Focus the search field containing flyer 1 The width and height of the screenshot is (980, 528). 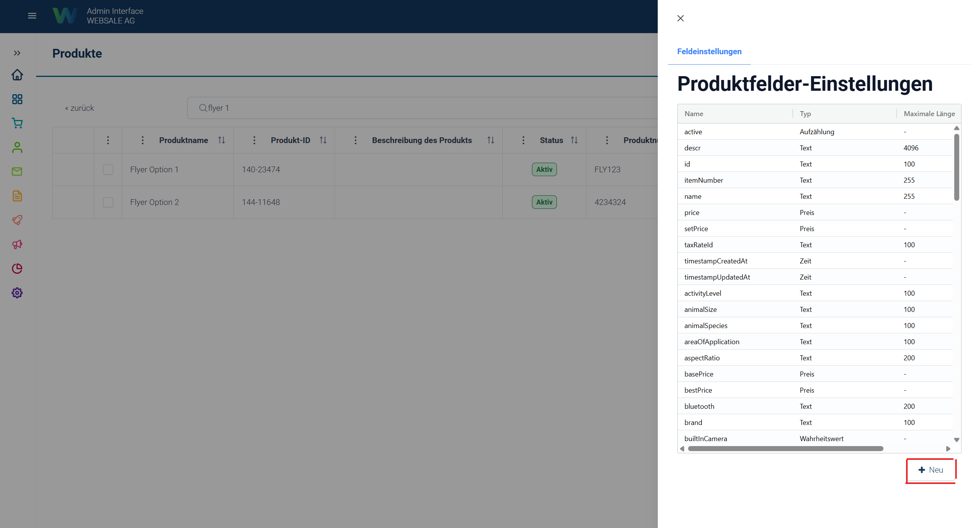click(422, 108)
